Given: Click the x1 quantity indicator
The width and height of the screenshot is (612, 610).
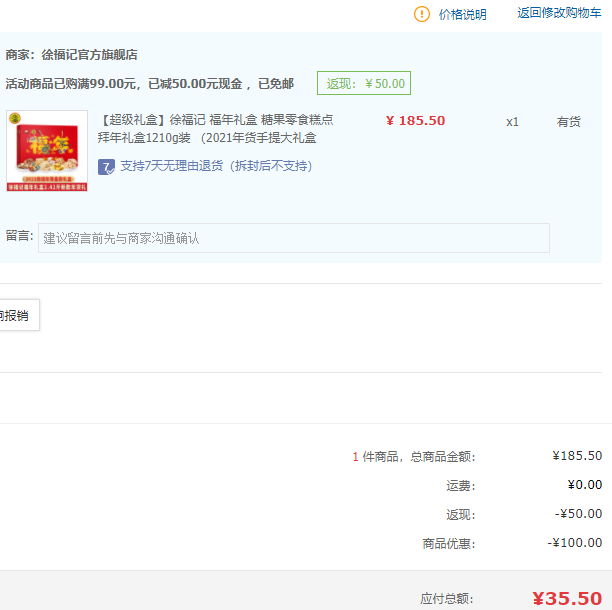Looking at the screenshot, I should [512, 122].
